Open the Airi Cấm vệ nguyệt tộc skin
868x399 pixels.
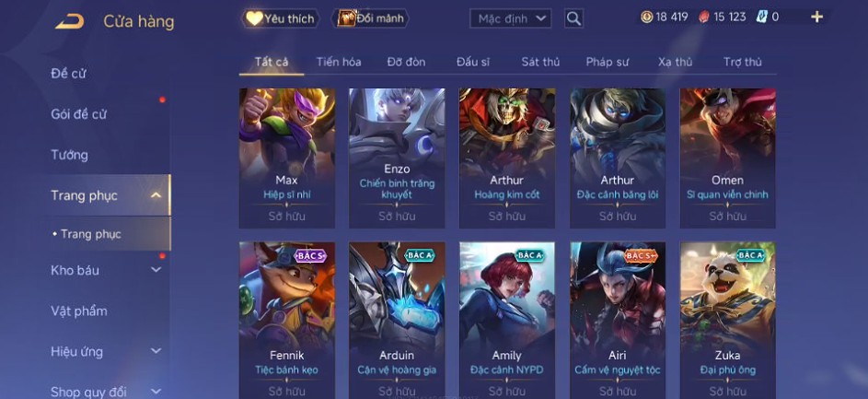pyautogui.click(x=618, y=320)
